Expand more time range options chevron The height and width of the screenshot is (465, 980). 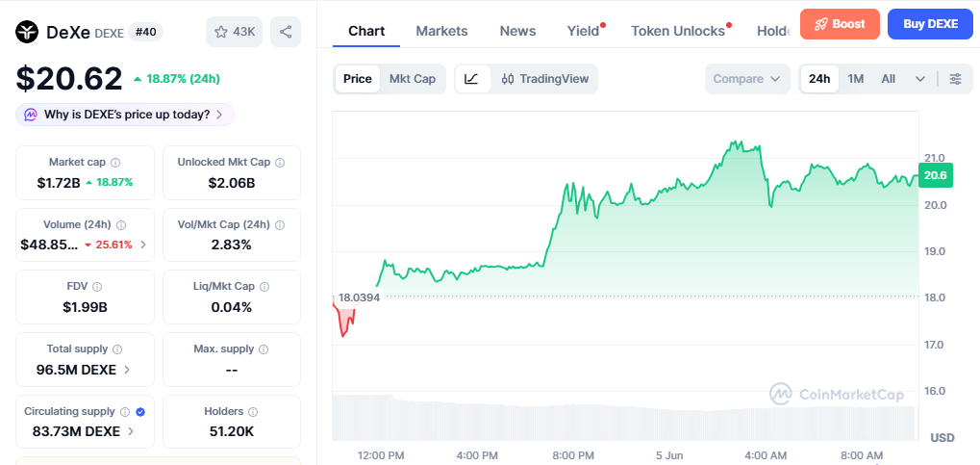coord(920,79)
